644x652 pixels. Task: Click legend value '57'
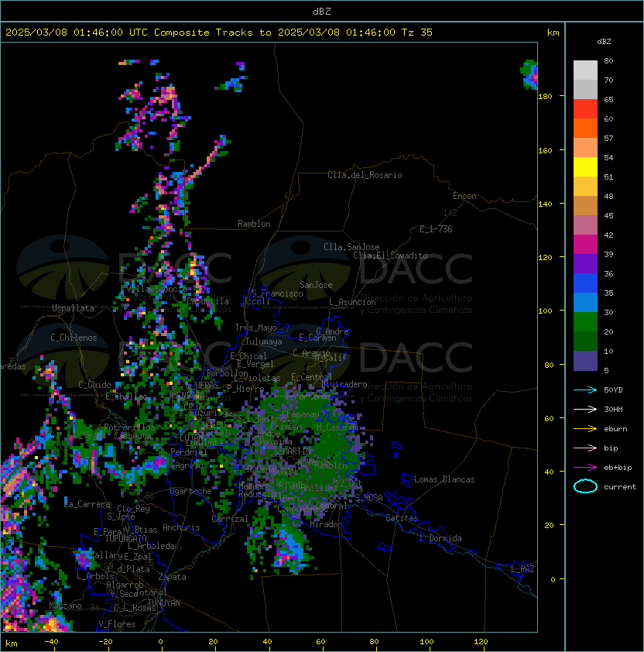point(608,138)
